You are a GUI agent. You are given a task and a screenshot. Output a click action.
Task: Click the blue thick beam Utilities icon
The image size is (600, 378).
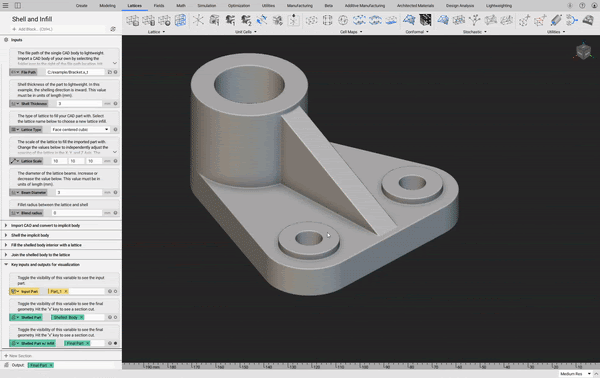pos(556,20)
